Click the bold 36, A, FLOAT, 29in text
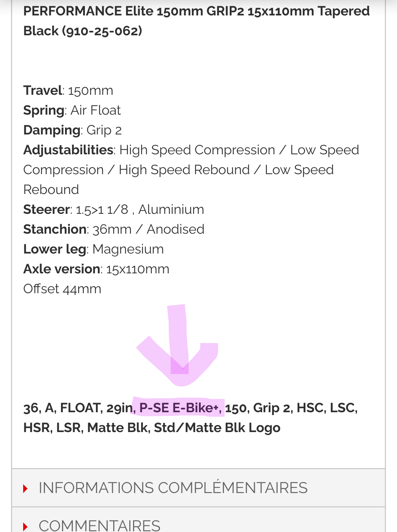Screen dimensions: 397x532 (77, 408)
